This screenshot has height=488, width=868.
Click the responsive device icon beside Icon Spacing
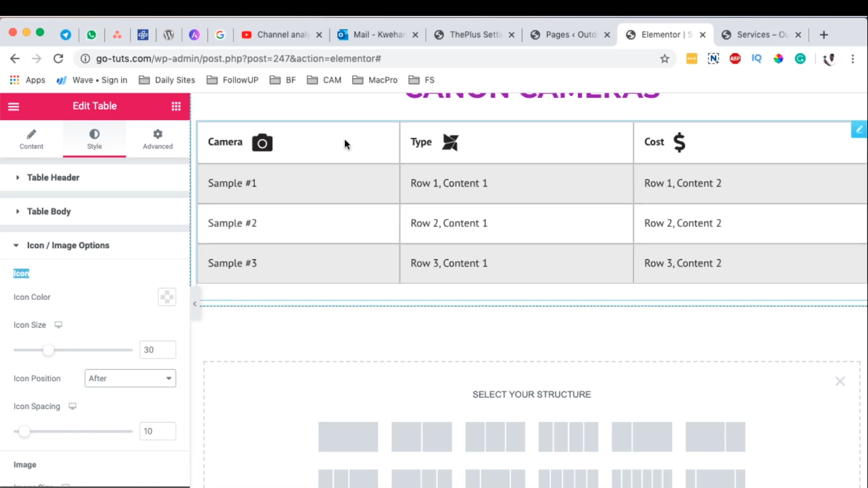[x=72, y=406]
